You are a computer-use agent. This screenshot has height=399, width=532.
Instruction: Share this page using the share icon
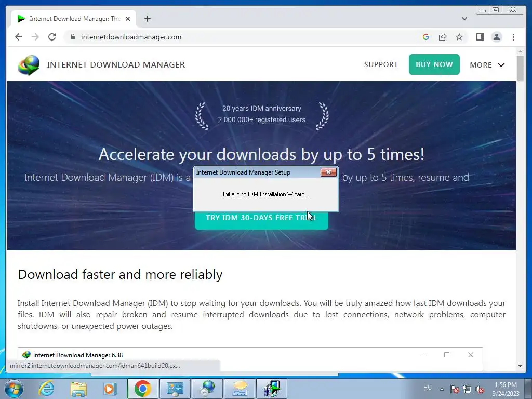443,37
